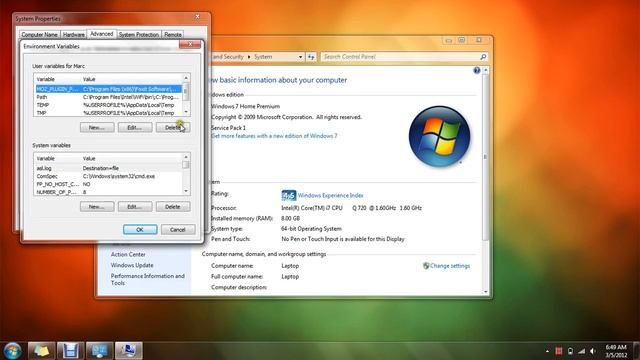Open the address bar history dropdown

pos(300,57)
